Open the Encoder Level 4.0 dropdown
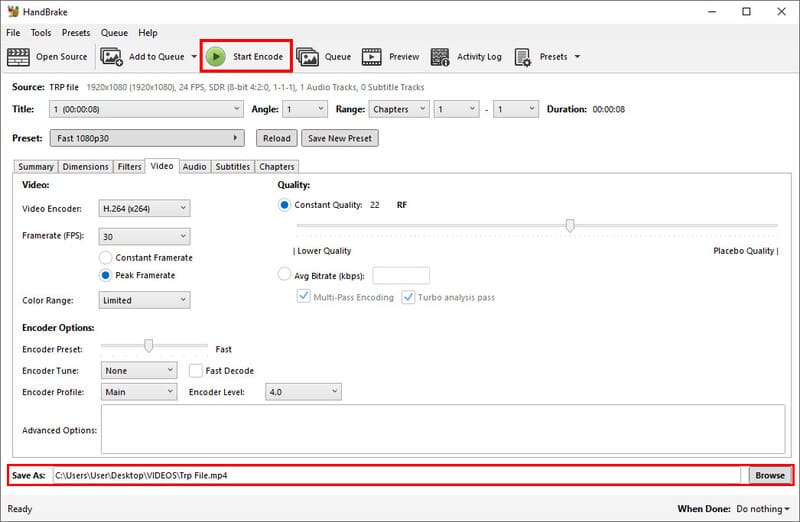Image resolution: width=800 pixels, height=522 pixels. 303,392
